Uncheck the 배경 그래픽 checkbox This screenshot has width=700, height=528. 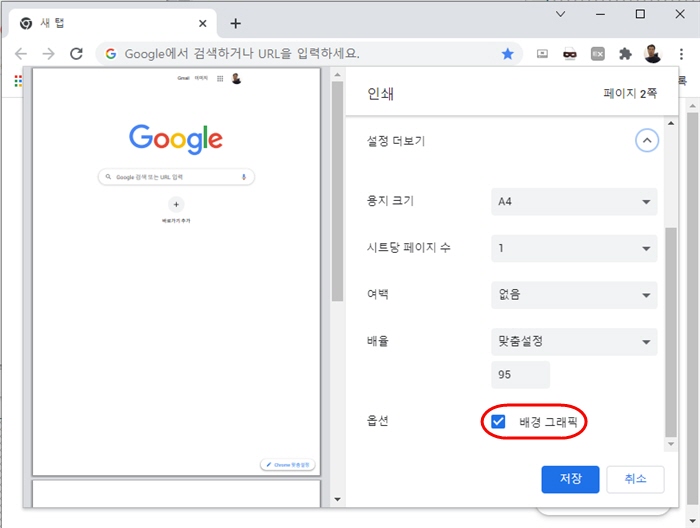(498, 421)
